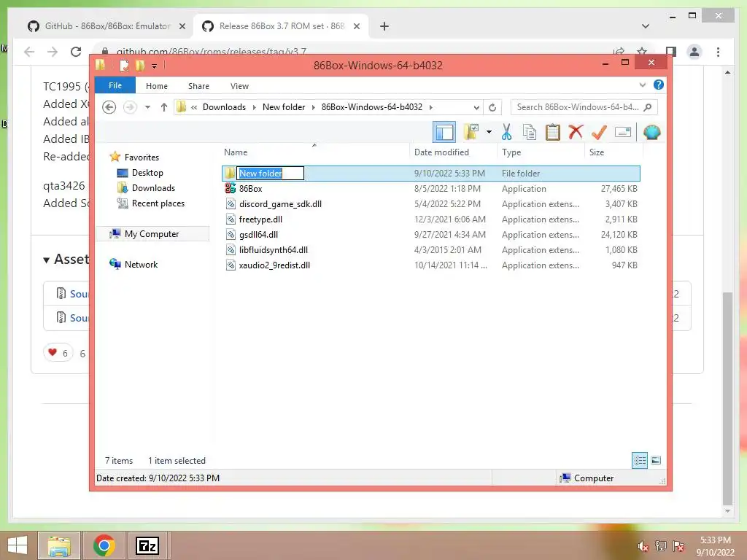This screenshot has width=747, height=560.
Task: Open a new Chrome tab
Action: [x=384, y=26]
